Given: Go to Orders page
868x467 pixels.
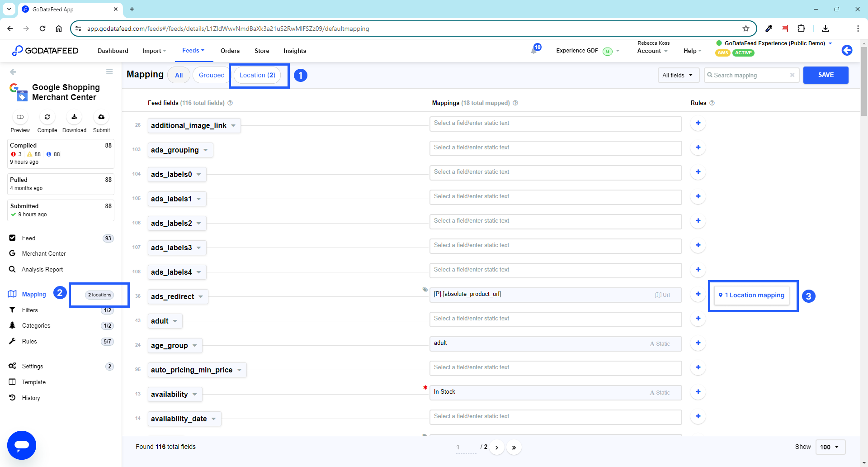Looking at the screenshot, I should 230,51.
